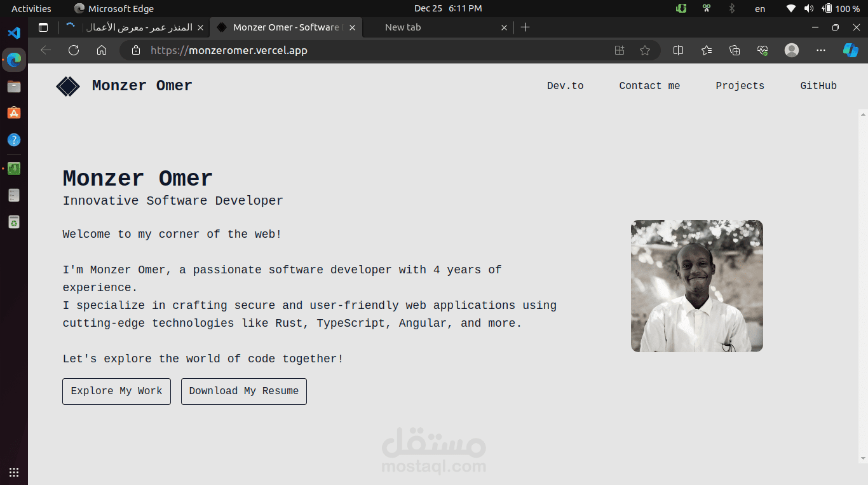Select the Monzer Omer - Software tab
This screenshot has width=868, height=485.
[286, 27]
